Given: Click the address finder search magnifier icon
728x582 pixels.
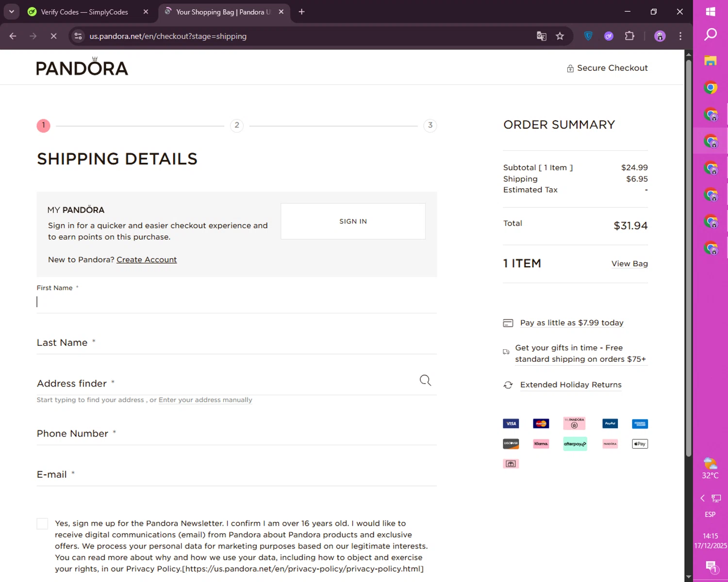Looking at the screenshot, I should 425,380.
